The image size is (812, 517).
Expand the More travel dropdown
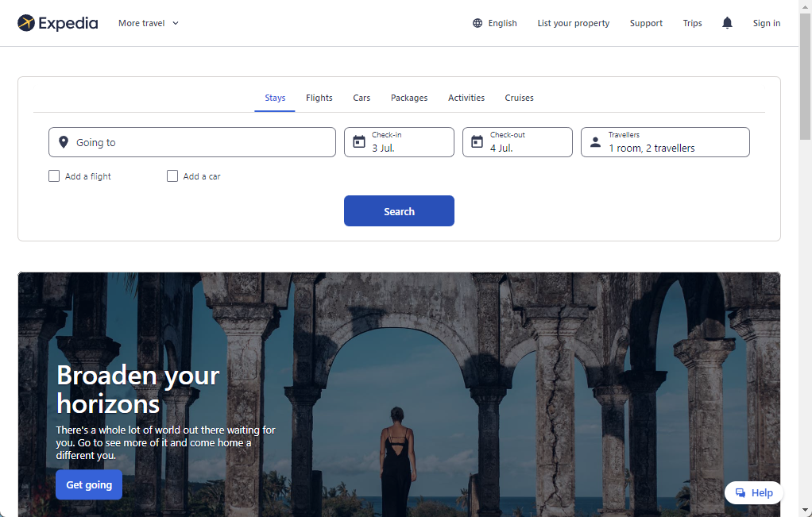point(148,23)
